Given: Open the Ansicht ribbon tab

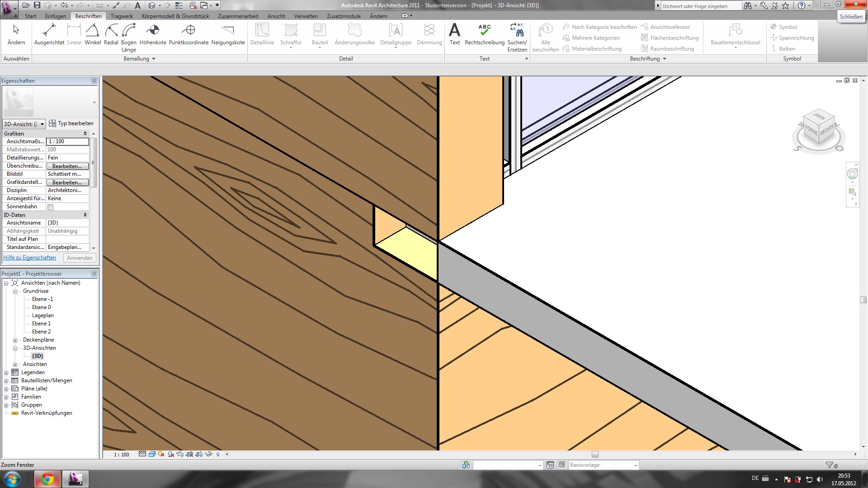Looking at the screenshot, I should 276,16.
